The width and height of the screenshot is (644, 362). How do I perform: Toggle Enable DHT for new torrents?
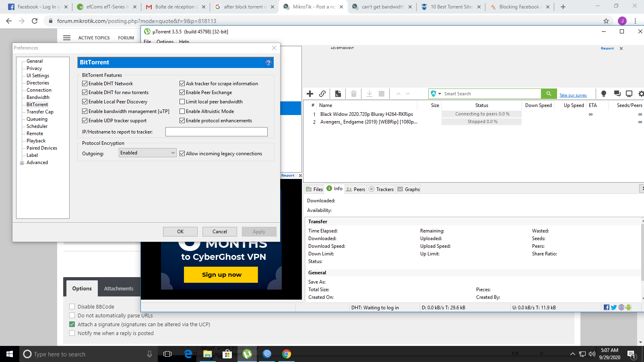85,93
